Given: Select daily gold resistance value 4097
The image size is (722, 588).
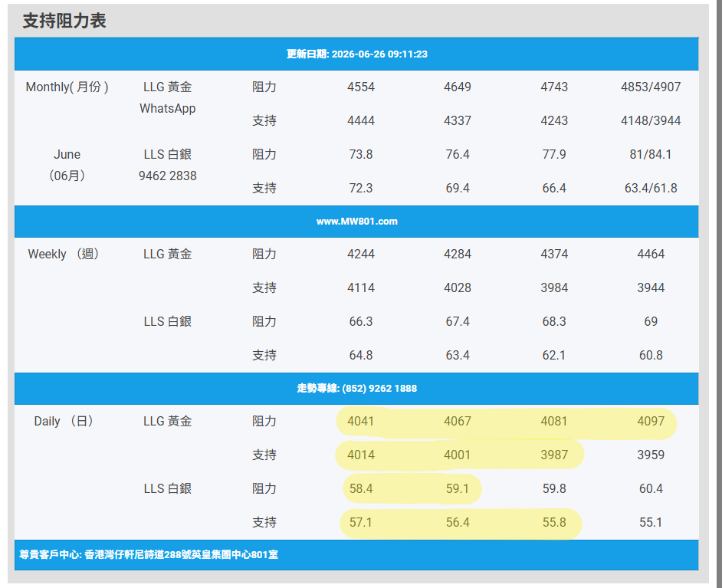Looking at the screenshot, I should coord(651,422).
